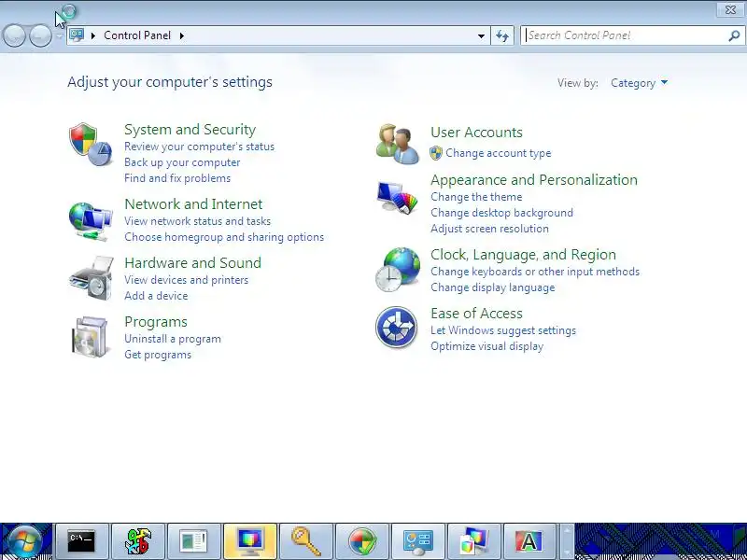Open recent pages dropdown beside Forward button

click(x=59, y=35)
